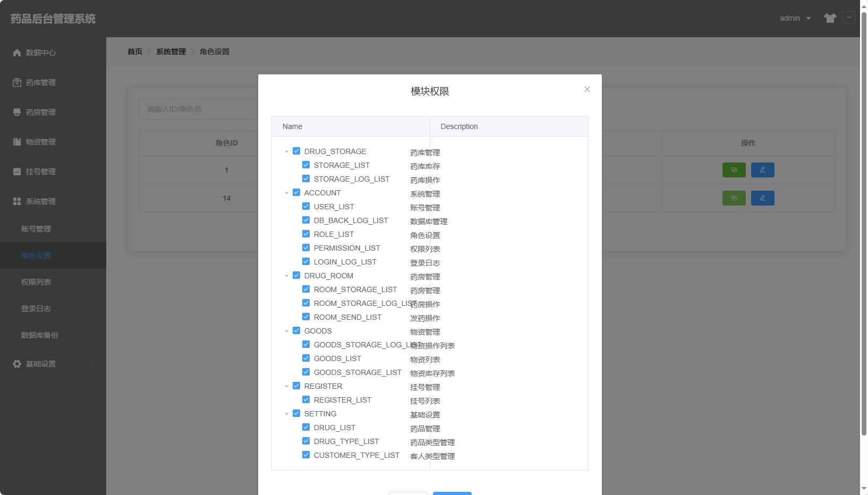The width and height of the screenshot is (868, 495).
Task: Uncheck the REGISTER_LIST checkbox
Action: (306, 399)
